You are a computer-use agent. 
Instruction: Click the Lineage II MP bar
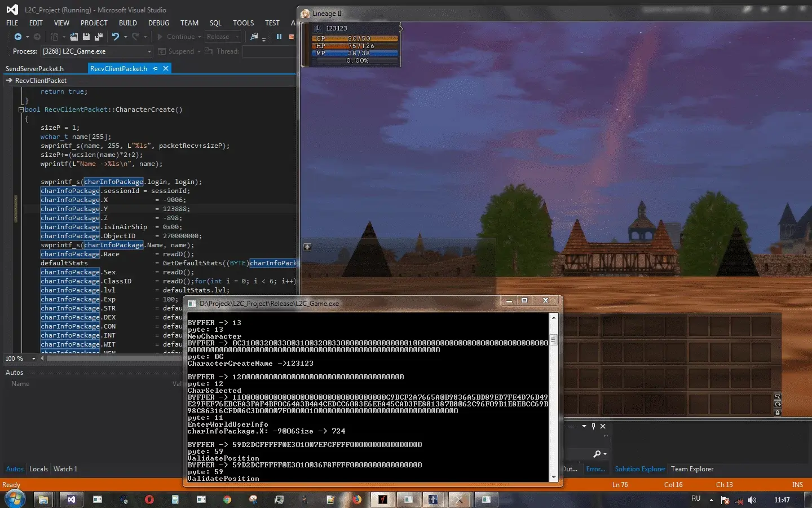355,53
